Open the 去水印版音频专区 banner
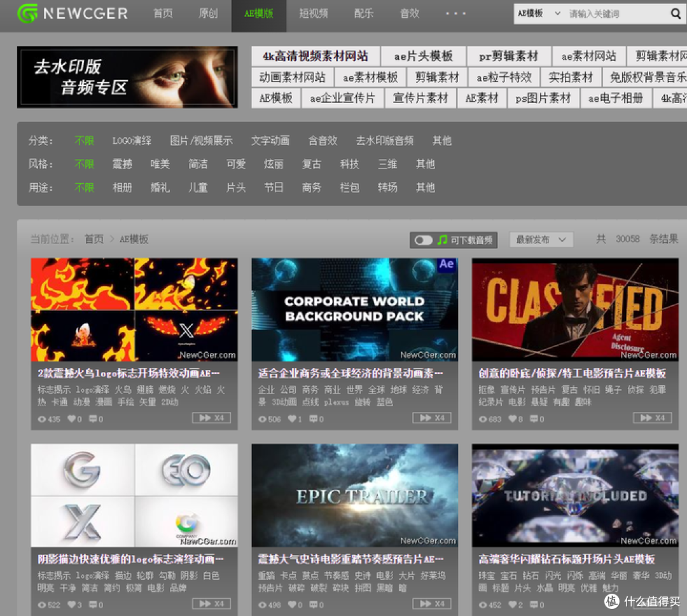This screenshot has height=616, width=687. click(127, 77)
